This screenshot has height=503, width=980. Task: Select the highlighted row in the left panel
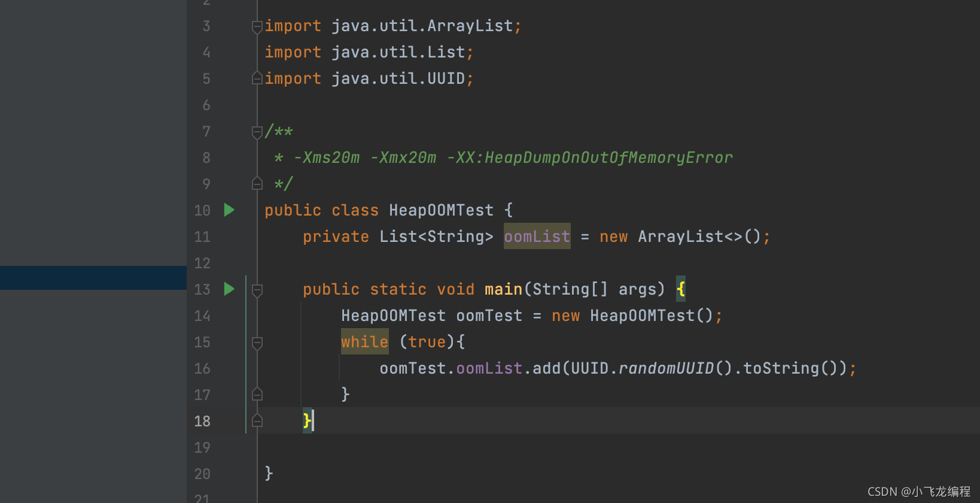(x=93, y=278)
